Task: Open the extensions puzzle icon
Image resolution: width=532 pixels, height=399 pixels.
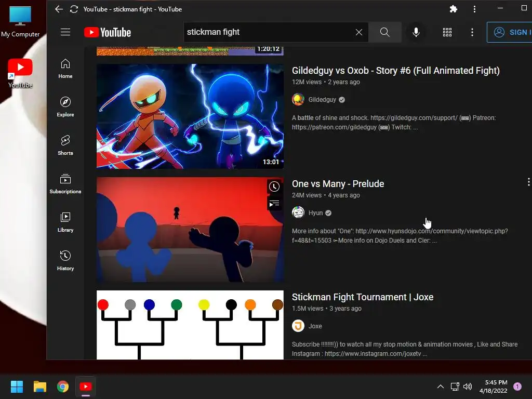Action: (x=453, y=9)
